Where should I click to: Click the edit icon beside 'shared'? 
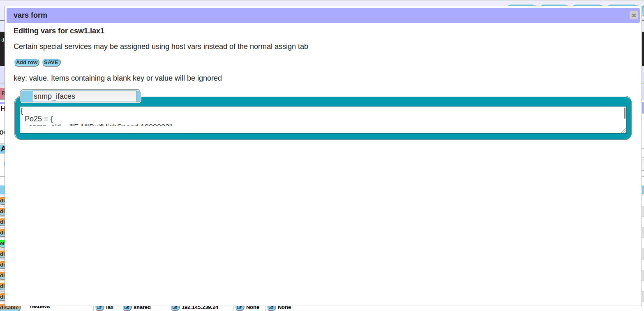coord(127,307)
